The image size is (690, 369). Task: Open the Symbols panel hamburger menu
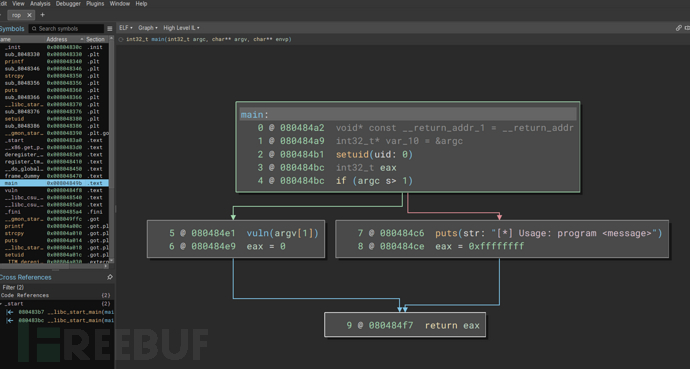click(110, 29)
